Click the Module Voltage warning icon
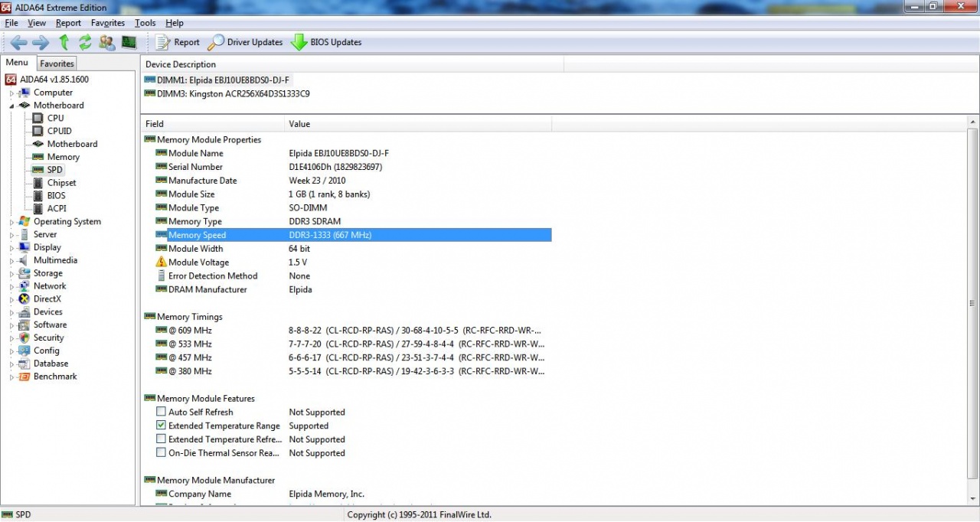Image resolution: width=980 pixels, height=522 pixels. pos(161,262)
